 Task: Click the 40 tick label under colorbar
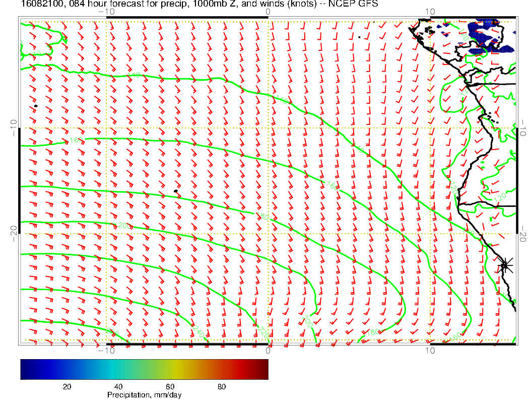click(118, 386)
